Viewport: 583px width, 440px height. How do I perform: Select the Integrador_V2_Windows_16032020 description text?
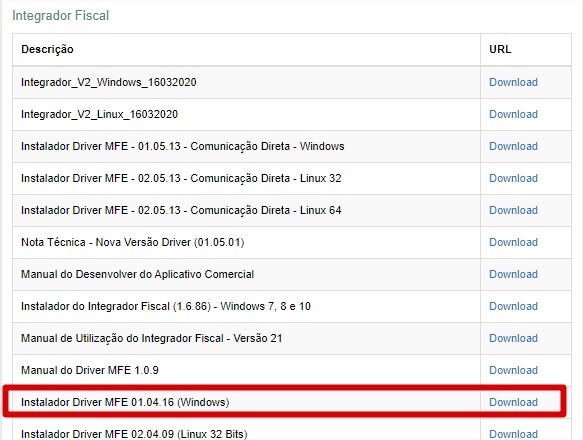pos(109,82)
